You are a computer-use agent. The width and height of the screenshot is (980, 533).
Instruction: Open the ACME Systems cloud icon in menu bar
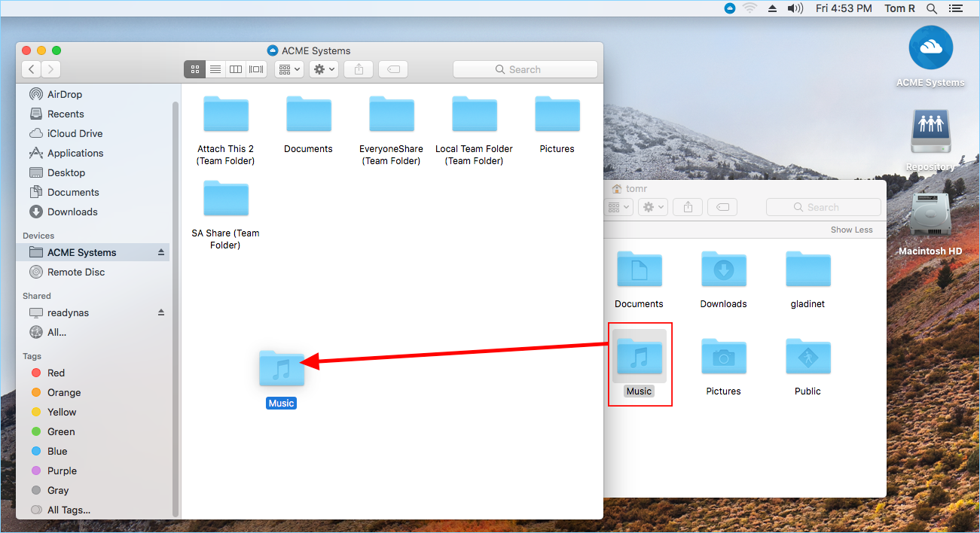click(729, 8)
